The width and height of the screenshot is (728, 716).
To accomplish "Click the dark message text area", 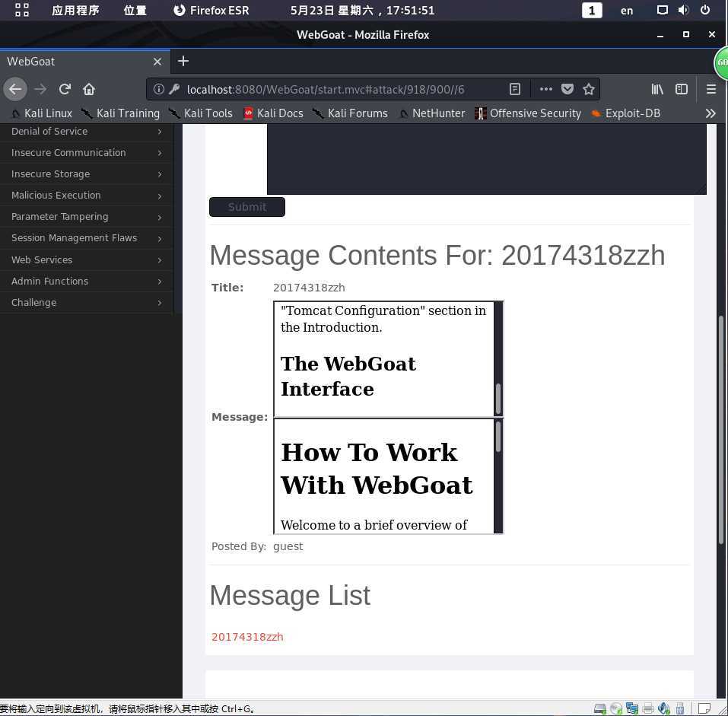I will (487, 159).
